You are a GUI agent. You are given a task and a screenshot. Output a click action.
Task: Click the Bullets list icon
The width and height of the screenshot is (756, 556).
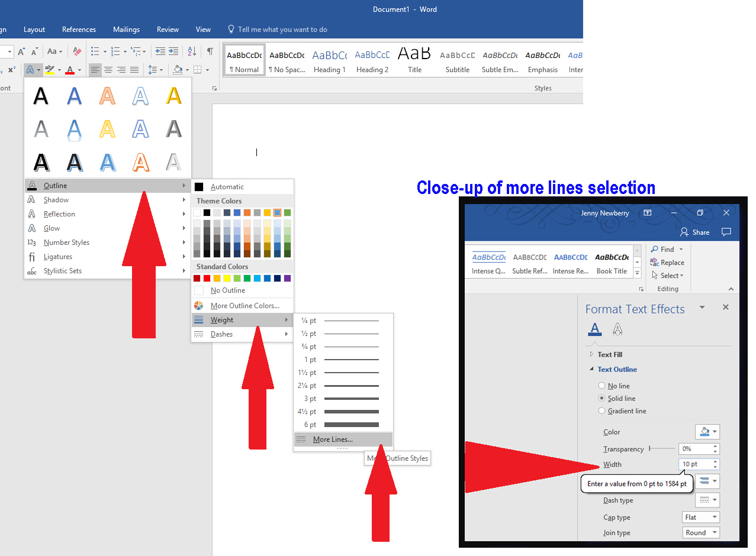[x=95, y=51]
